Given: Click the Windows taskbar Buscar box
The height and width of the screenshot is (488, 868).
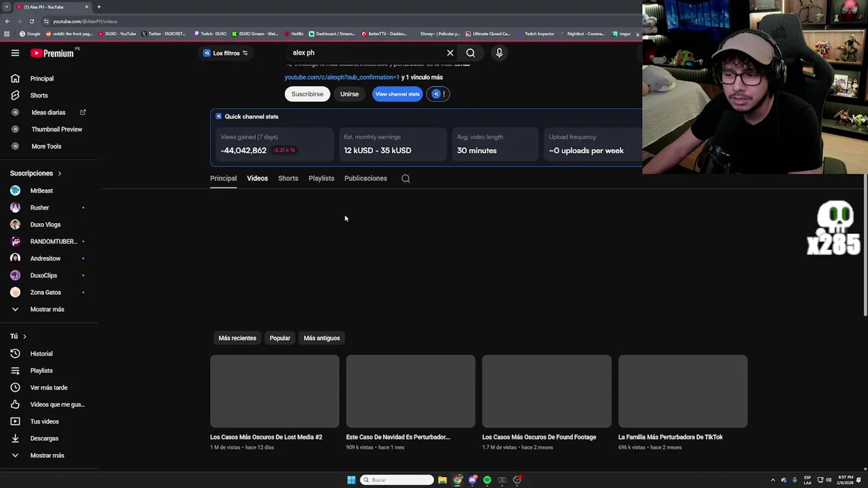Looking at the screenshot, I should [x=397, y=480].
